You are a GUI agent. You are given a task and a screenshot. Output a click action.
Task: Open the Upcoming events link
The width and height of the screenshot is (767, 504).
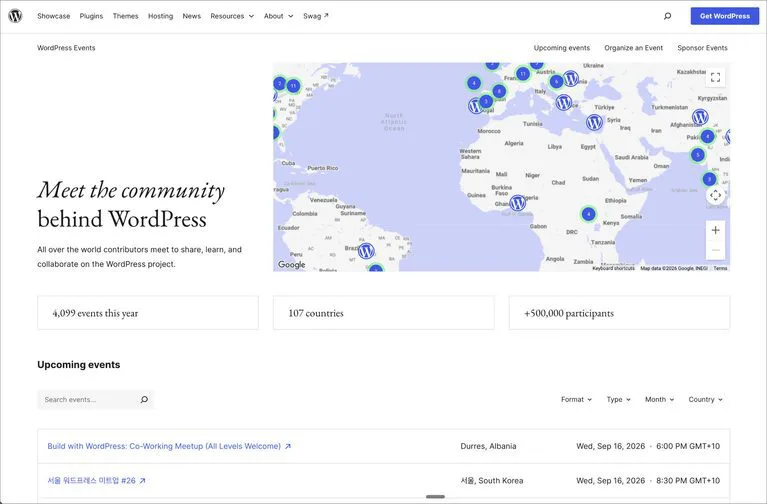click(562, 48)
